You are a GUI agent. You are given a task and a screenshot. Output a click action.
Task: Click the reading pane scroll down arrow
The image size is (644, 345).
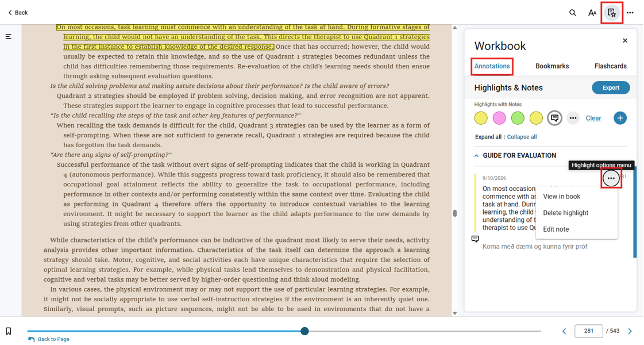coord(454,313)
